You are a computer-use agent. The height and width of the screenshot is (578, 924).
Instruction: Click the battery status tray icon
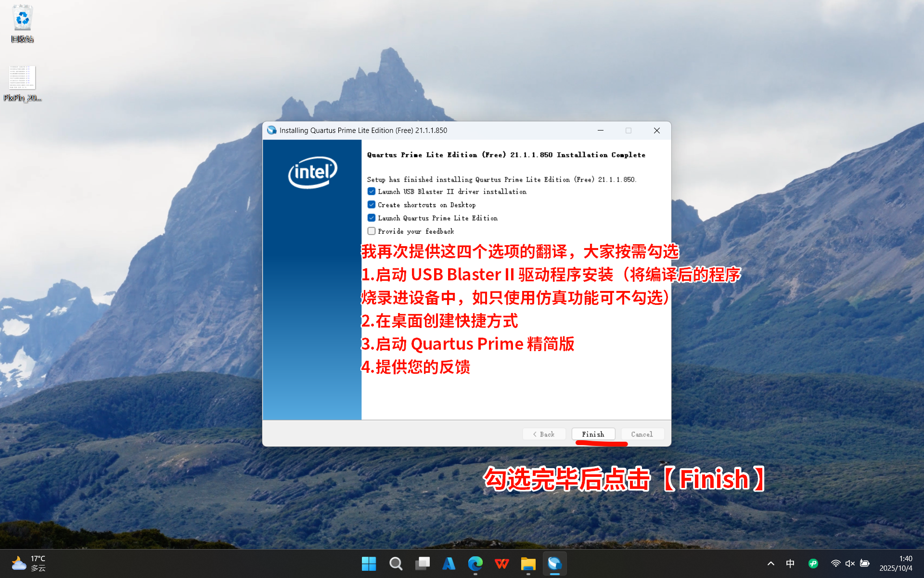865,564
